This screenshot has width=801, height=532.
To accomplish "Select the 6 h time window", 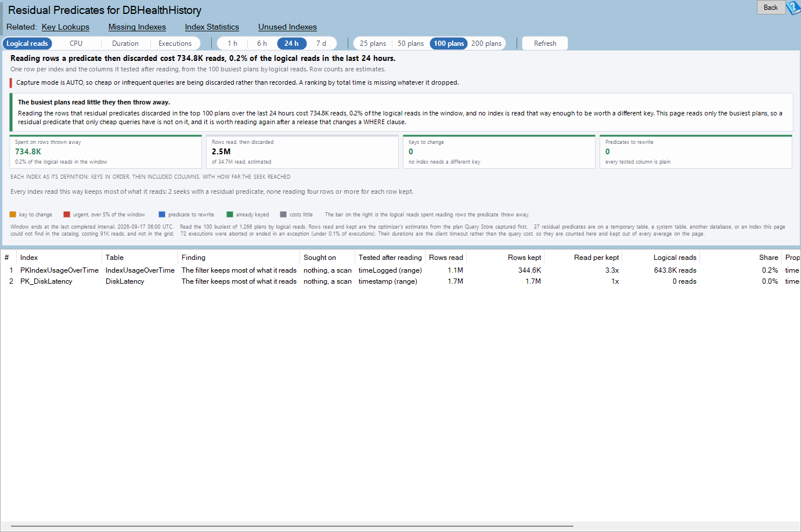I will (262, 44).
